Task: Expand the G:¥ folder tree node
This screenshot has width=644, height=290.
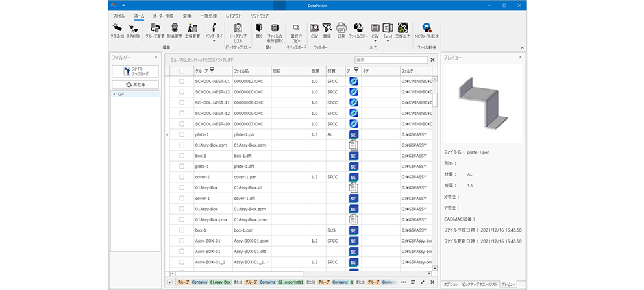Action: coord(114,94)
